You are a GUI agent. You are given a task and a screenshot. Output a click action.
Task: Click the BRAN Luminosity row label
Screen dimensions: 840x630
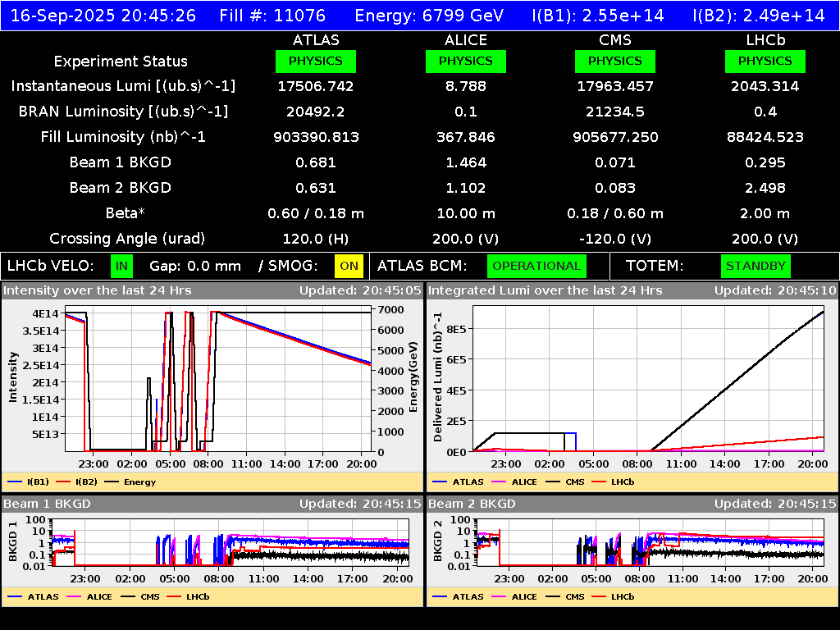point(123,112)
